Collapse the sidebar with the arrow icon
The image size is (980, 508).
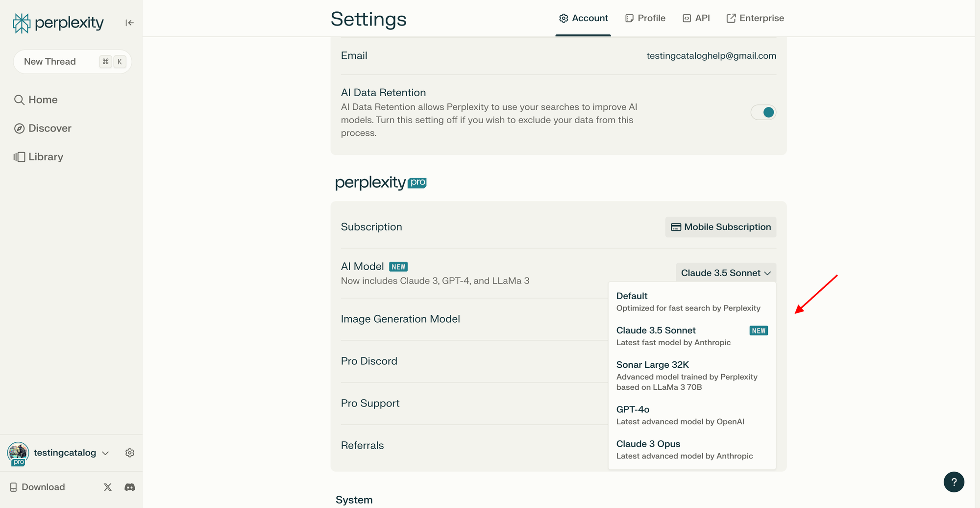129,23
